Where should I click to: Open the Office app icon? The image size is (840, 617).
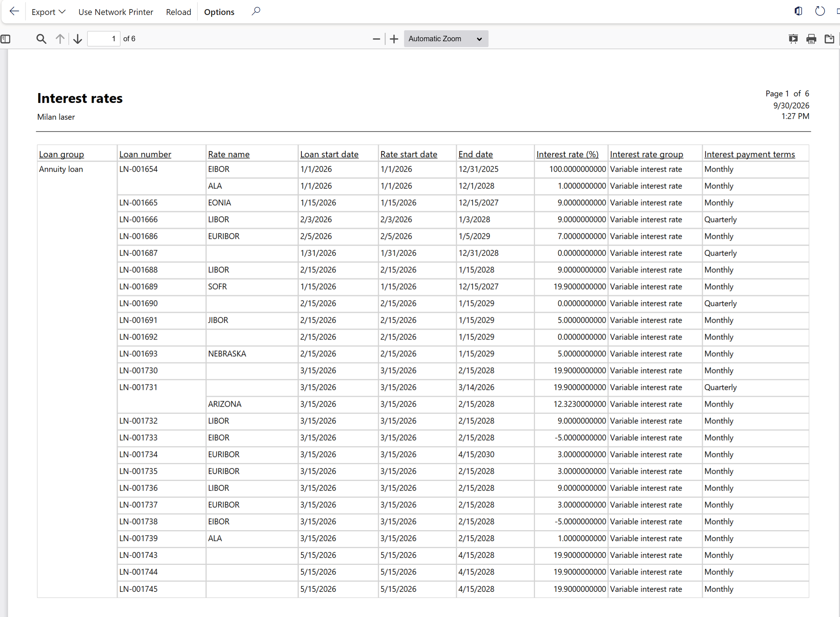(x=798, y=11)
